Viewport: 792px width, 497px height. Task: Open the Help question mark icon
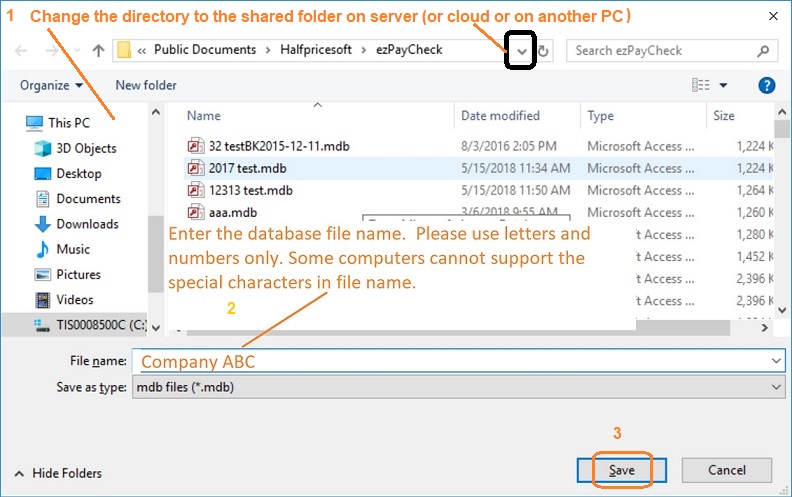(x=767, y=86)
